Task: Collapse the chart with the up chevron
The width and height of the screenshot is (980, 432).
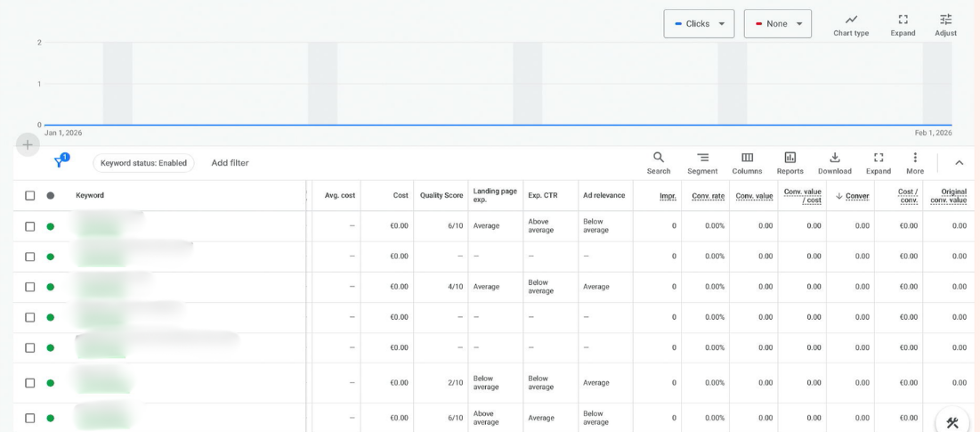Action: 959,163
